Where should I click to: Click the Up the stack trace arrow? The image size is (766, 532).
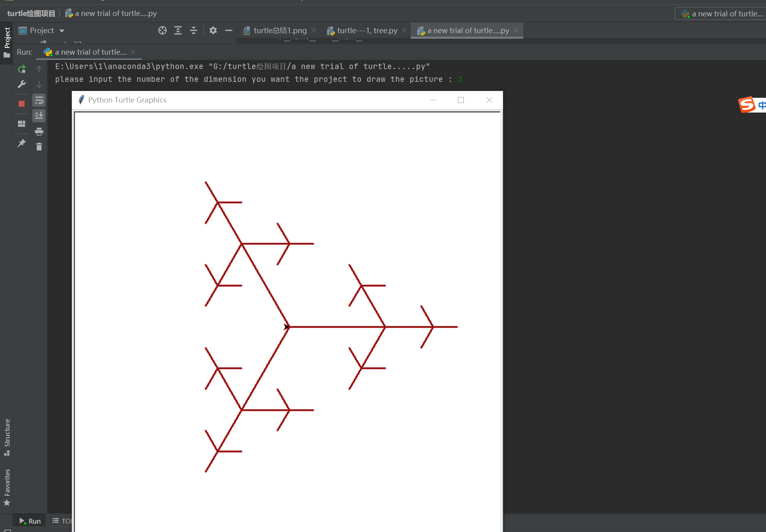coord(39,69)
